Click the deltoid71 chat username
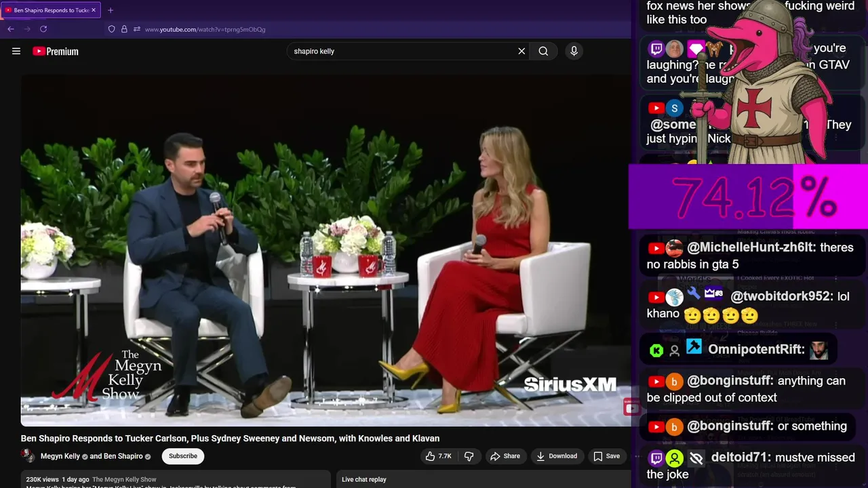Viewport: 868px width, 488px height. pos(740,457)
